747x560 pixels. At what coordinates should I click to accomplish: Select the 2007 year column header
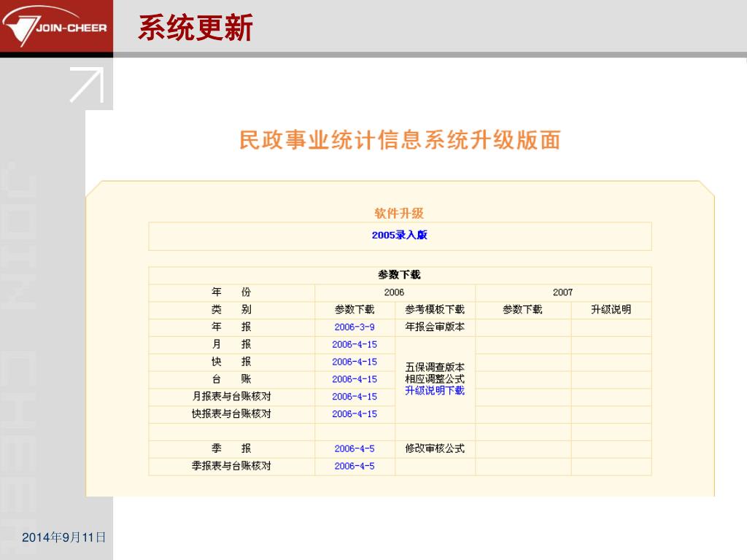click(562, 292)
